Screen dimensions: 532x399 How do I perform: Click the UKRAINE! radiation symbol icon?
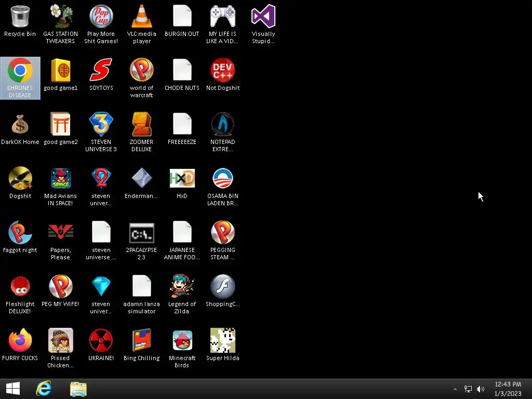coord(101,340)
